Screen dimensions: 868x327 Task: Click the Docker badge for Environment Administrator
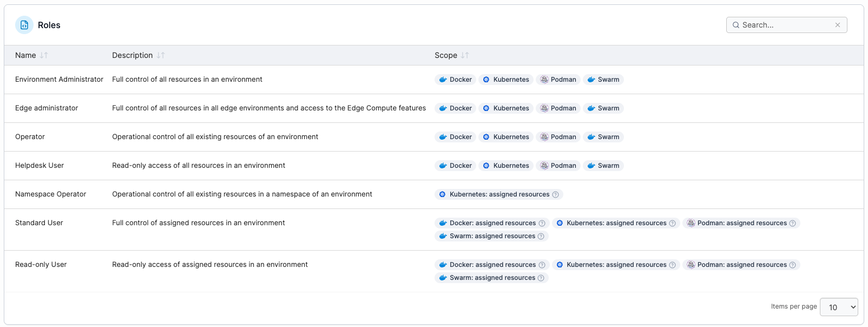tap(455, 80)
